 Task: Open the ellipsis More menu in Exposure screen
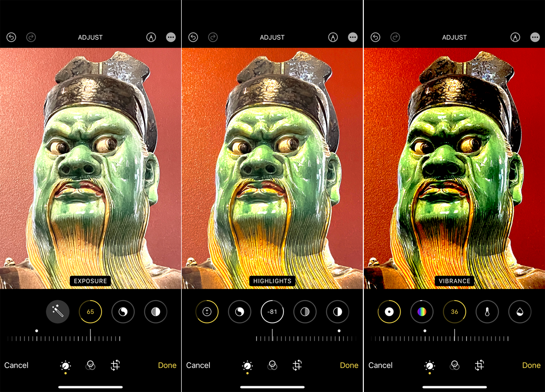pyautogui.click(x=171, y=37)
